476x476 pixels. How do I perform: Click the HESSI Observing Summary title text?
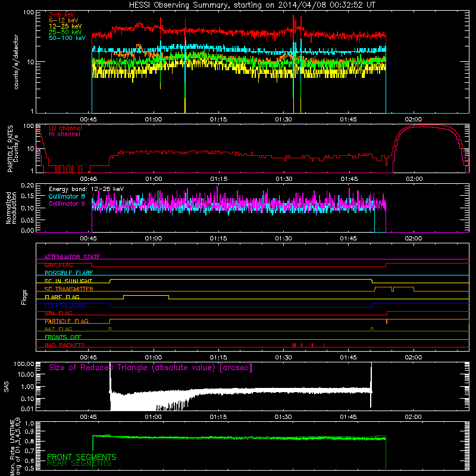[x=252, y=5]
